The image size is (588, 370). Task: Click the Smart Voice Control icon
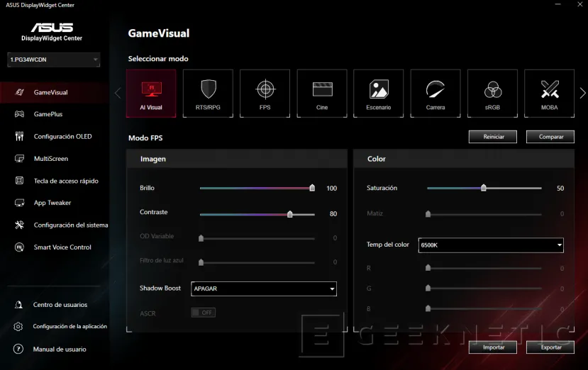(x=19, y=247)
